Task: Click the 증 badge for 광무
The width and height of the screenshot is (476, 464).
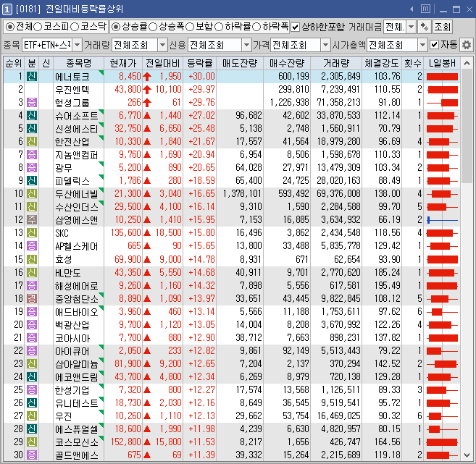Action: point(32,167)
